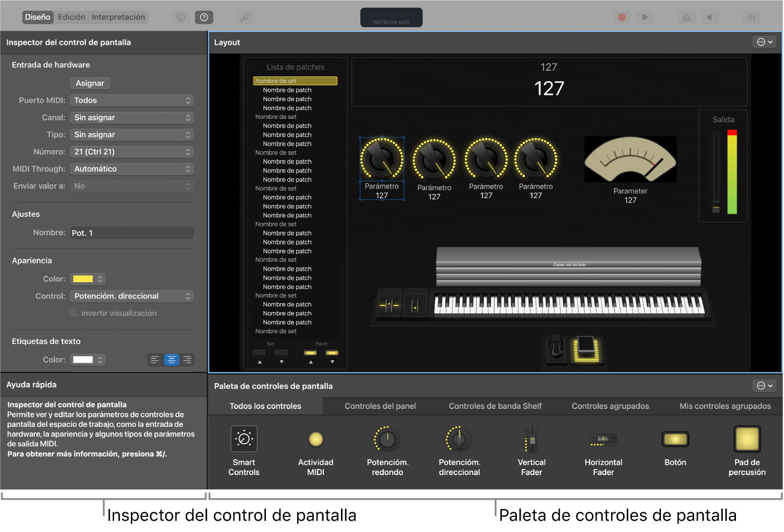Image resolution: width=784 pixels, height=532 pixels.
Task: Open the Puerto MIDI dropdown set to Todos
Action: pyautogui.click(x=131, y=100)
